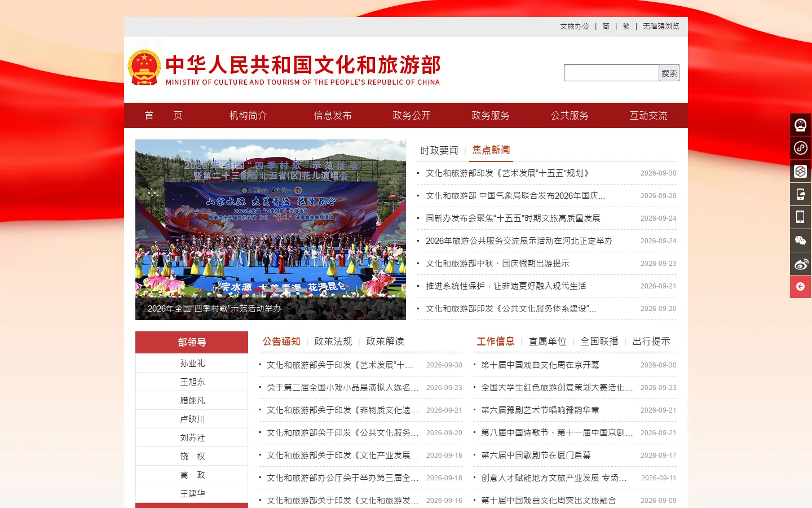Screen dimensions: 812x508
Task: Open article 第十届中国戏曲文化周在京开幕
Action: click(x=540, y=365)
